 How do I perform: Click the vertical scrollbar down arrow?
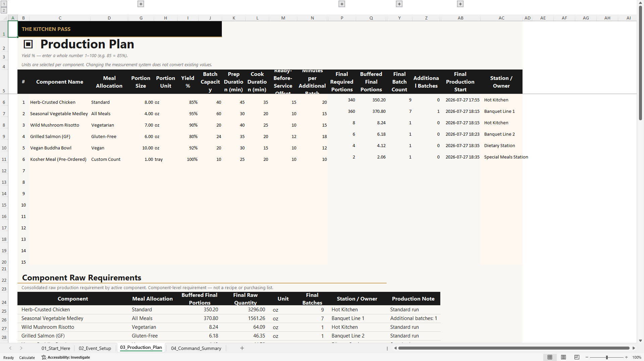[640, 341]
